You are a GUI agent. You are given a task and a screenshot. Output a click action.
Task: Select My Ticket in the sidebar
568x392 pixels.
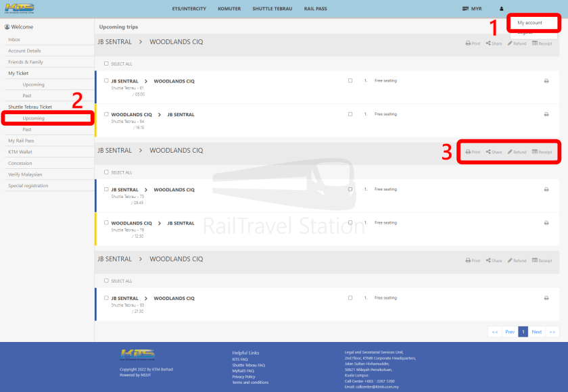coord(18,73)
